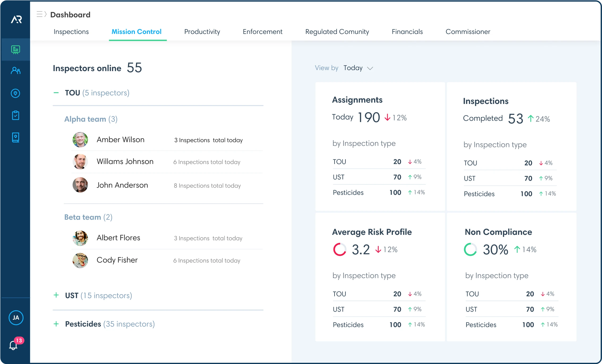Click the down arrow beside Assignments 12%
602x364 pixels.
tap(387, 117)
